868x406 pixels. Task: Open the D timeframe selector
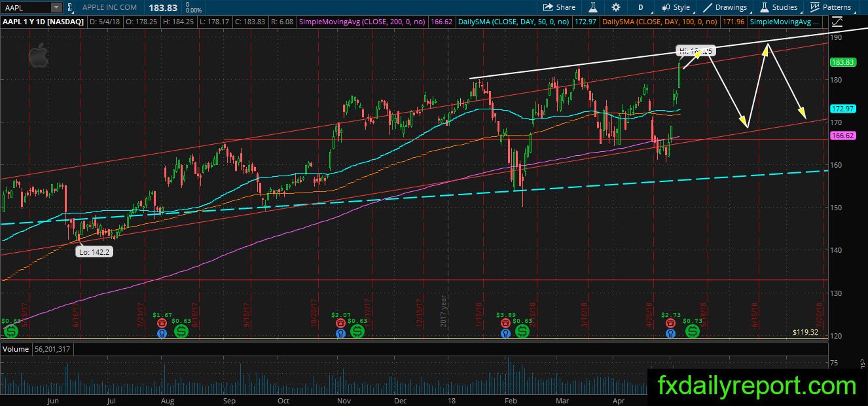click(640, 7)
